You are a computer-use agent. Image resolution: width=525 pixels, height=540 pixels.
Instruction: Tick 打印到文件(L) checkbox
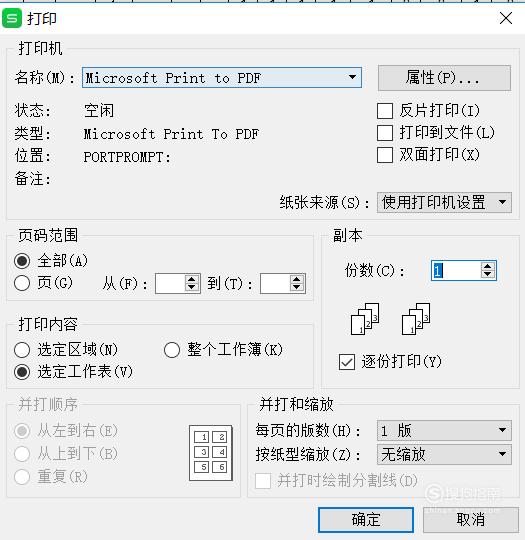pos(385,133)
